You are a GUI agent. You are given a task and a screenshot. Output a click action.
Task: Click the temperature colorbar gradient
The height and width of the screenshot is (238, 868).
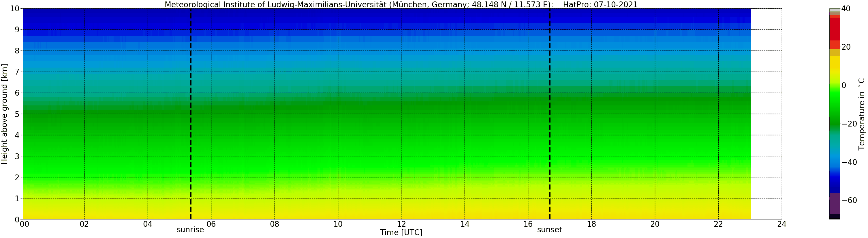click(834, 114)
